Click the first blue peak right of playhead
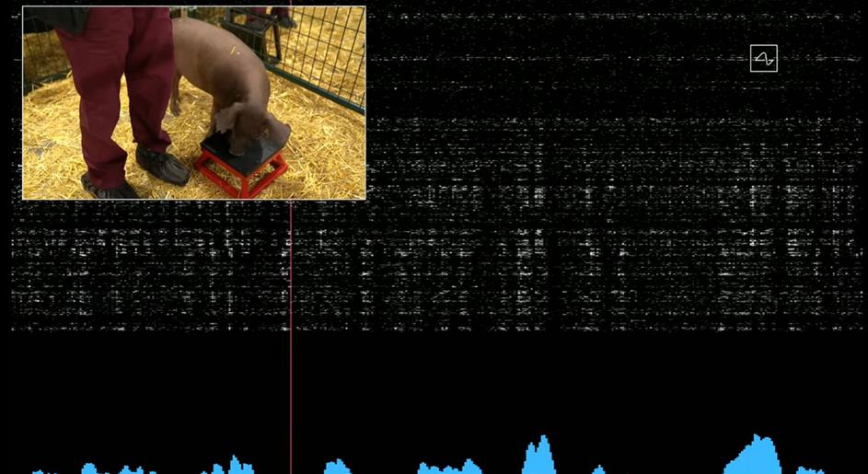 [x=338, y=467]
